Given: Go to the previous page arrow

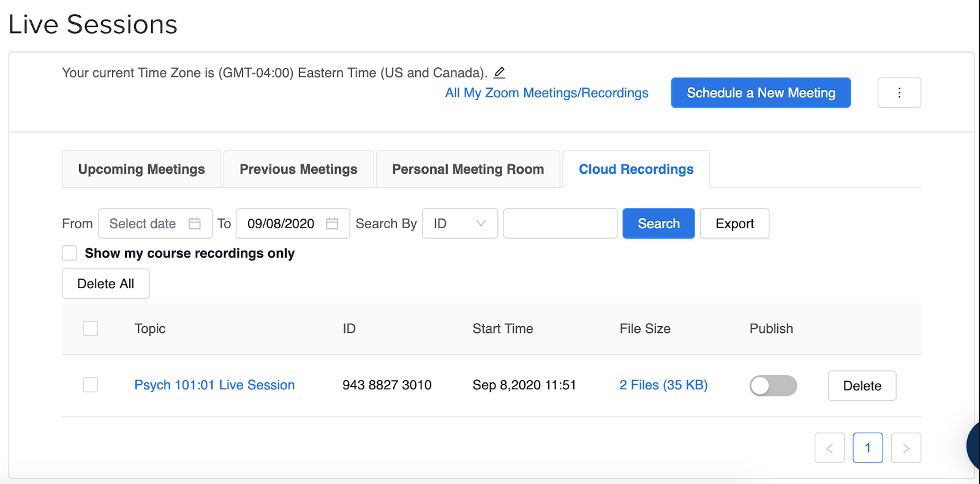Looking at the screenshot, I should pos(830,448).
